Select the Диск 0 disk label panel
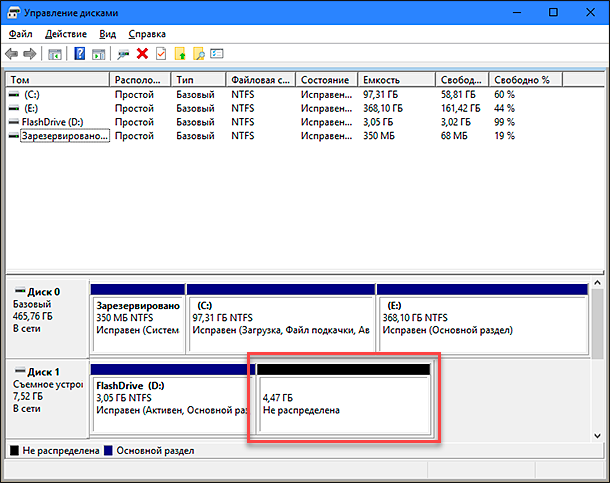Viewport: 610px width, 483px height. (x=47, y=318)
